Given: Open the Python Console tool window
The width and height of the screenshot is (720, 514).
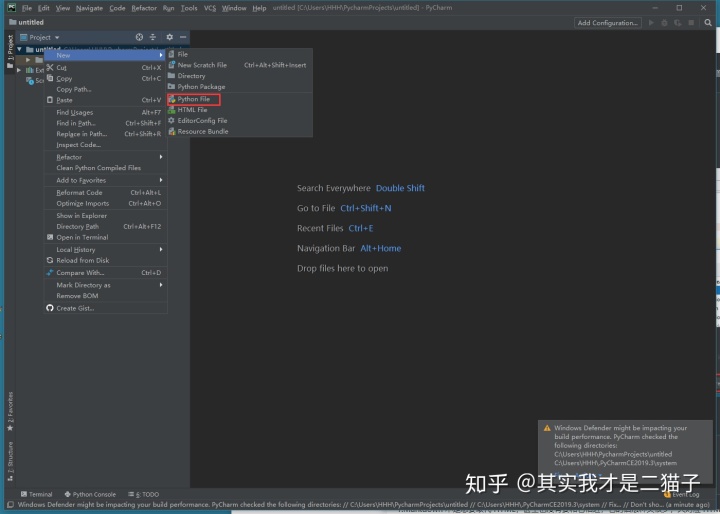Looking at the screenshot, I should click(x=90, y=494).
